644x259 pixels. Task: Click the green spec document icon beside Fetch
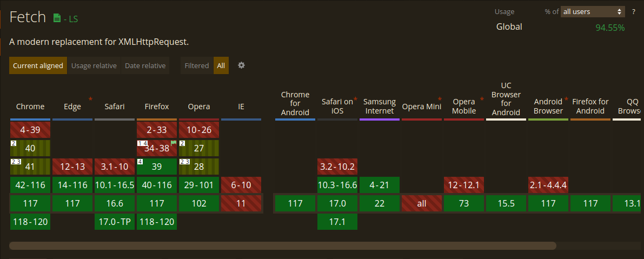coord(57,18)
